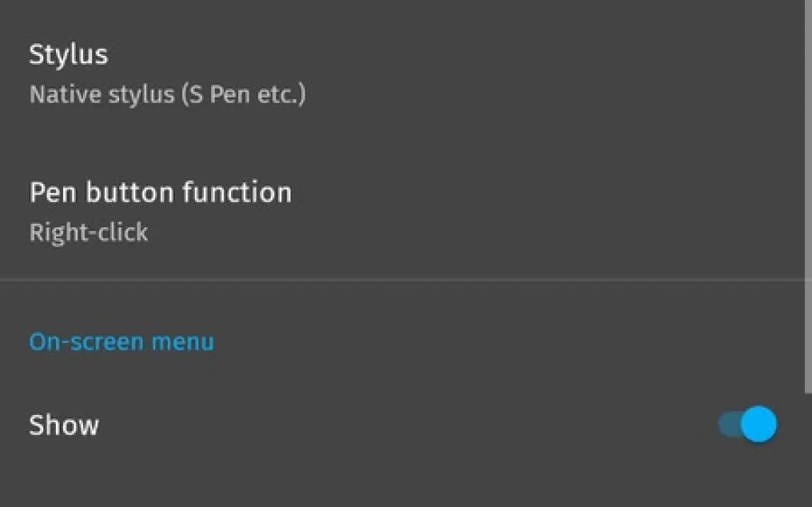Click the Show row in On-screen menu

354,425
